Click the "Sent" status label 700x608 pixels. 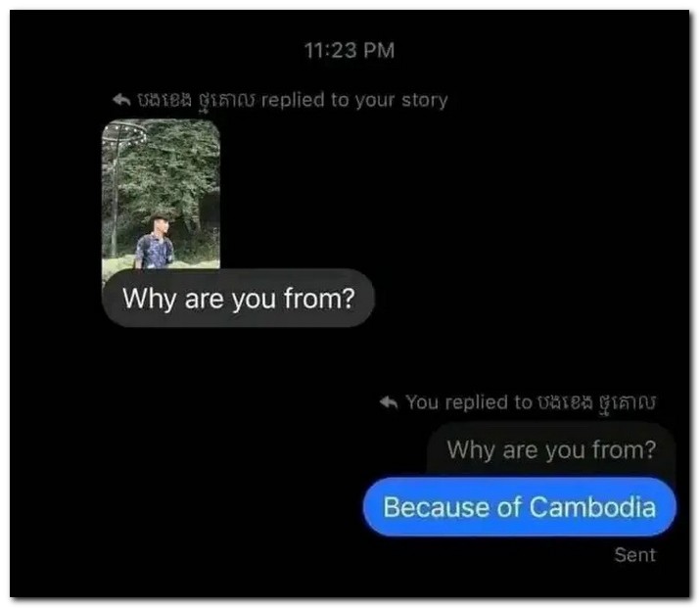coord(634,555)
